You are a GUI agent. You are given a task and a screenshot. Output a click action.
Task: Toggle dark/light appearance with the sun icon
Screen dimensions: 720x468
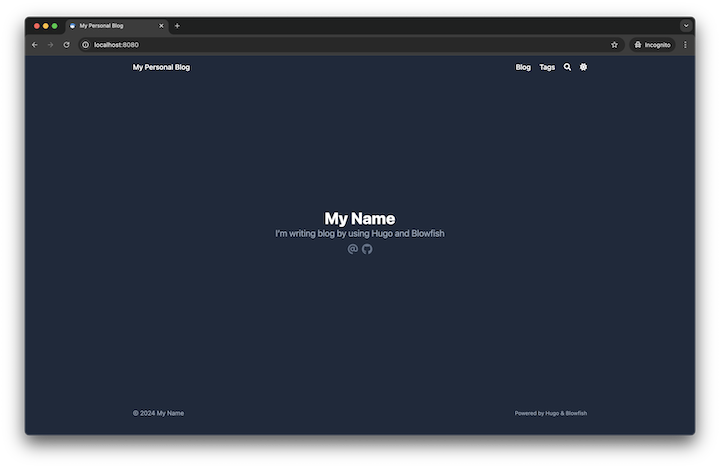point(584,67)
